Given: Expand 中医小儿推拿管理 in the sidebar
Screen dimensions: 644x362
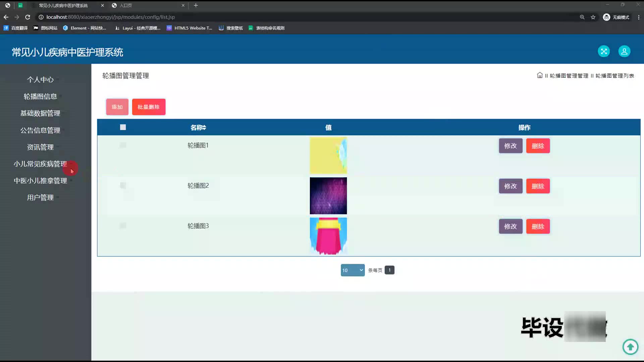Looking at the screenshot, I should click(x=40, y=181).
